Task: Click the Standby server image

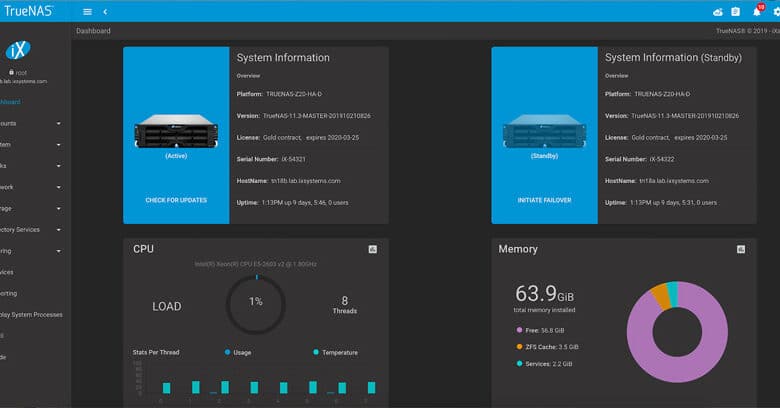Action: coord(544,131)
